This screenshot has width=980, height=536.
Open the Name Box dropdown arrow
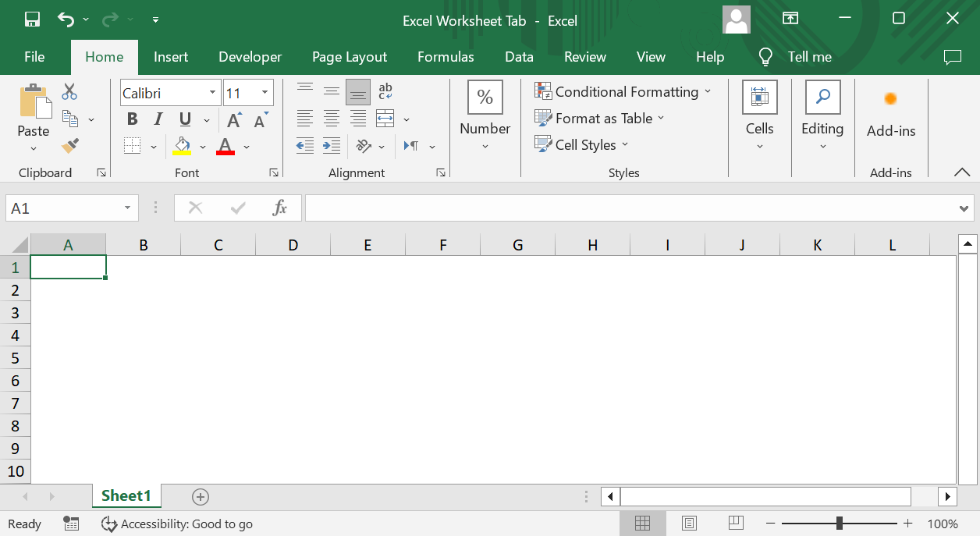(x=127, y=208)
